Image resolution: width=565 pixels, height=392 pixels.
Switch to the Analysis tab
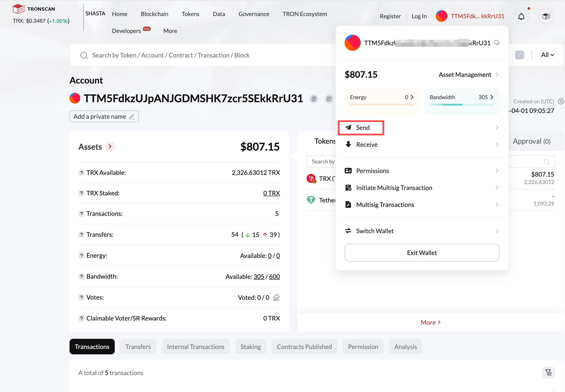click(x=405, y=347)
